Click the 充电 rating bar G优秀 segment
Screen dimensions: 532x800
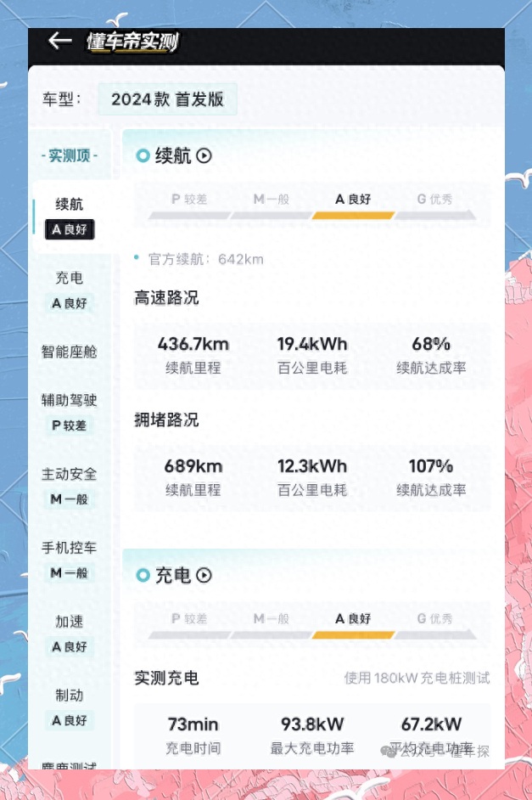(434, 626)
